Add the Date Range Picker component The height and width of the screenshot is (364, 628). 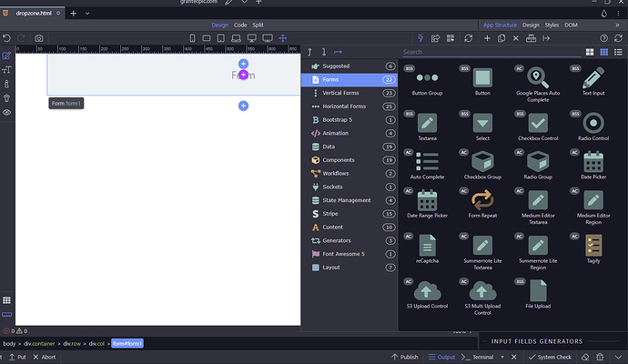point(427,204)
